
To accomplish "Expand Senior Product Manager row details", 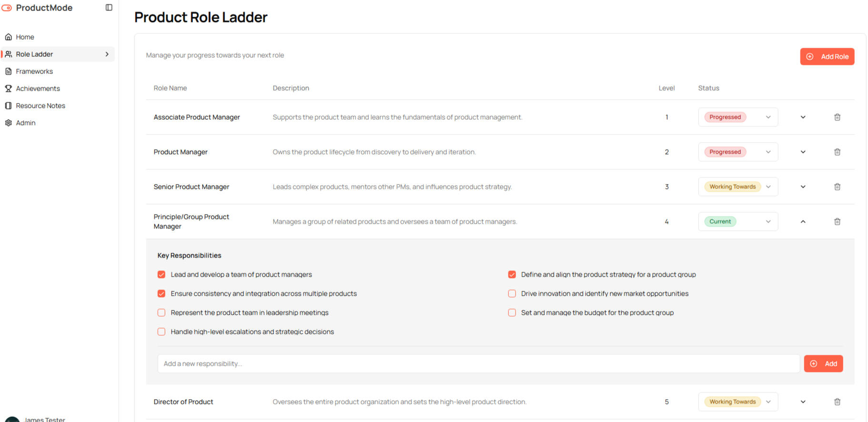I will pos(803,187).
